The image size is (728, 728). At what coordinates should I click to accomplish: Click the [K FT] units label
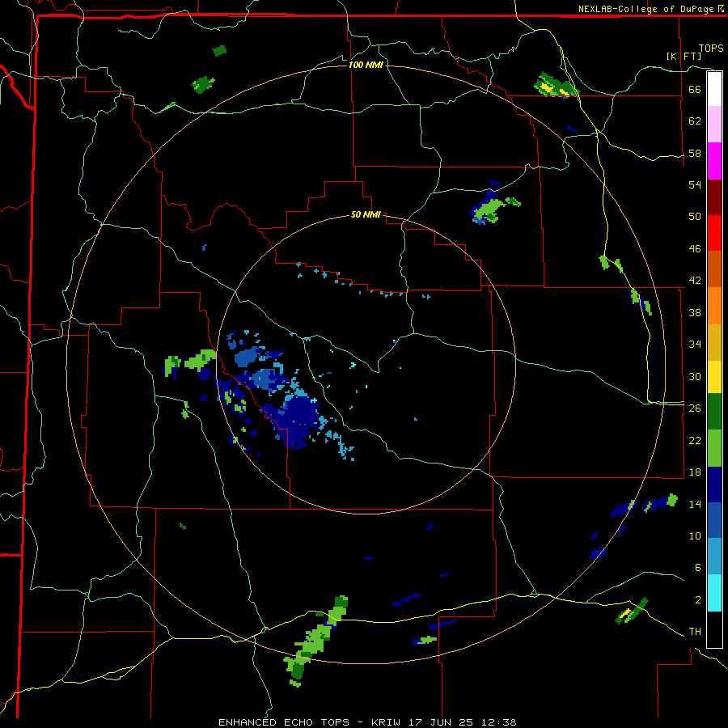click(x=684, y=56)
